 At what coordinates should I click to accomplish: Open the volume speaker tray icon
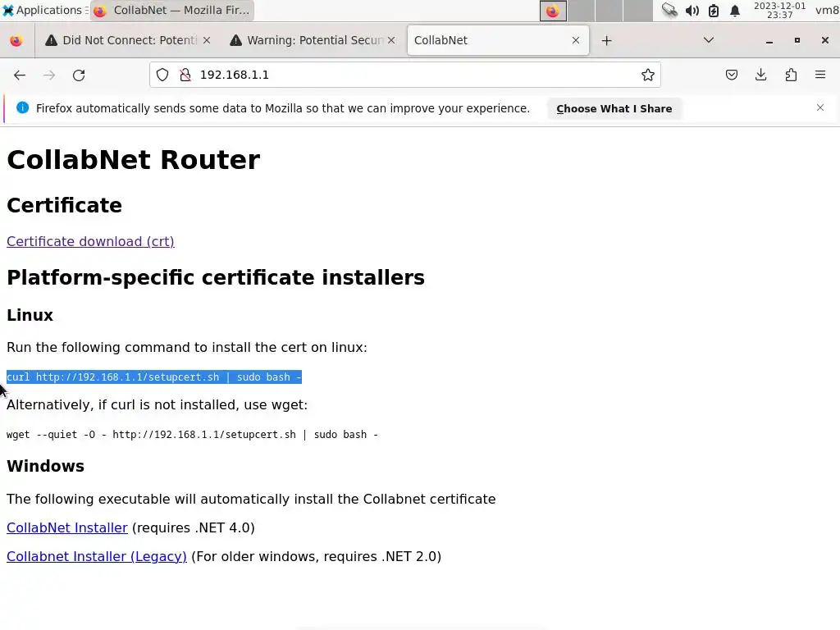pos(692,10)
